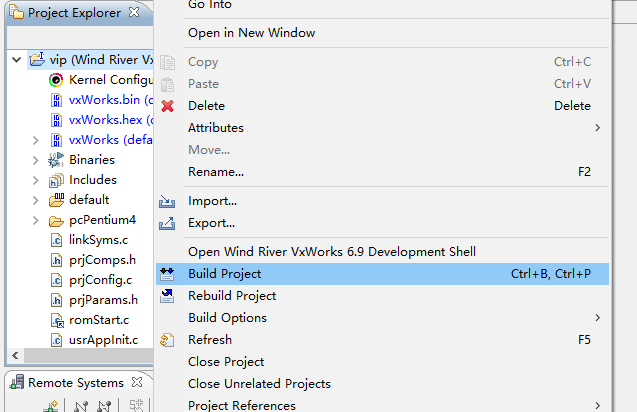The width and height of the screenshot is (637, 412).
Task: Click the vip project folder icon
Action: 37,59
